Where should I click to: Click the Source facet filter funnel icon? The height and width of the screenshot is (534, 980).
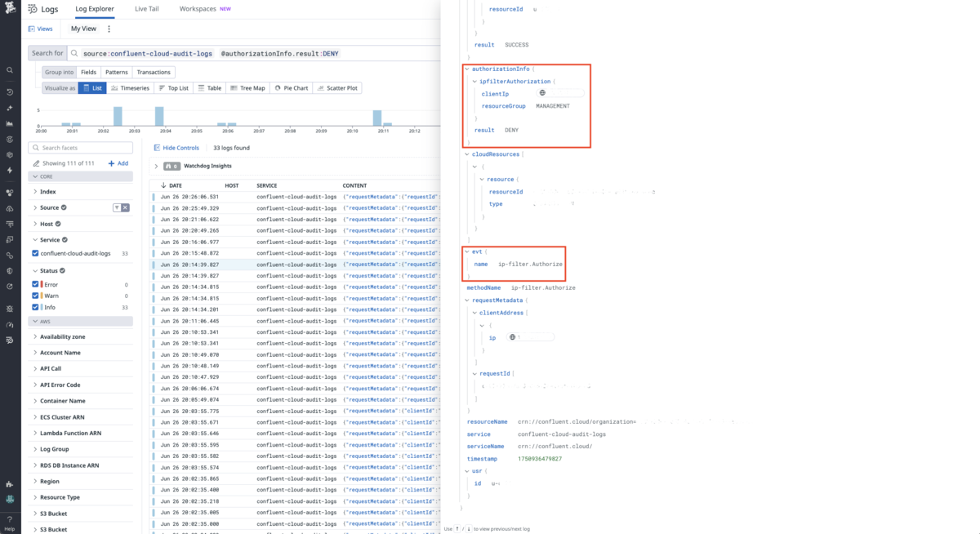coord(117,208)
